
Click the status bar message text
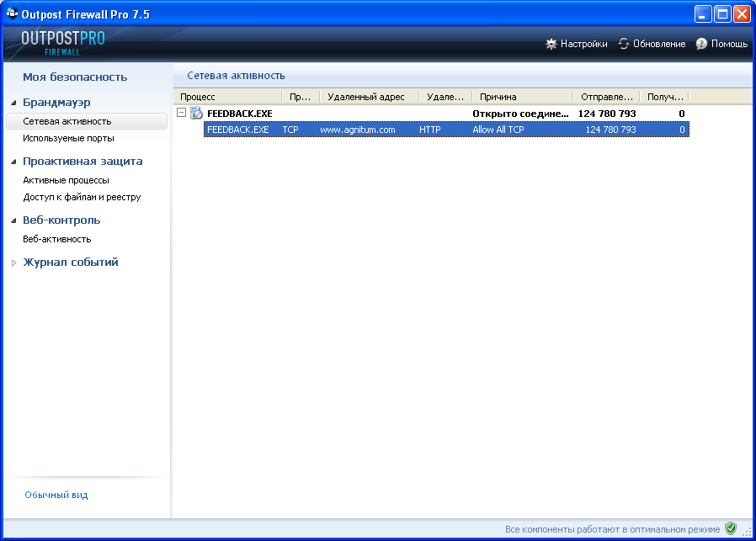[x=612, y=529]
